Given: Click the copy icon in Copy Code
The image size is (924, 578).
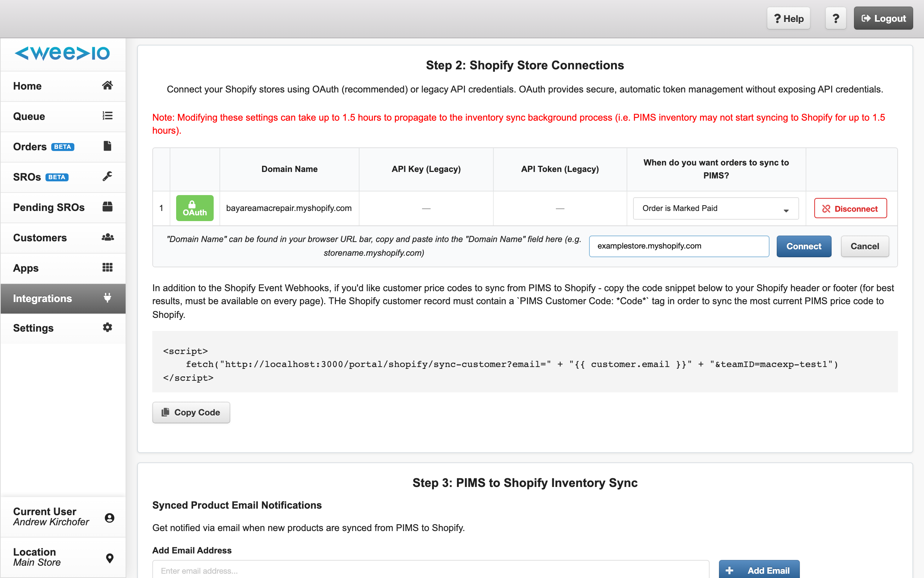Looking at the screenshot, I should 165,412.
